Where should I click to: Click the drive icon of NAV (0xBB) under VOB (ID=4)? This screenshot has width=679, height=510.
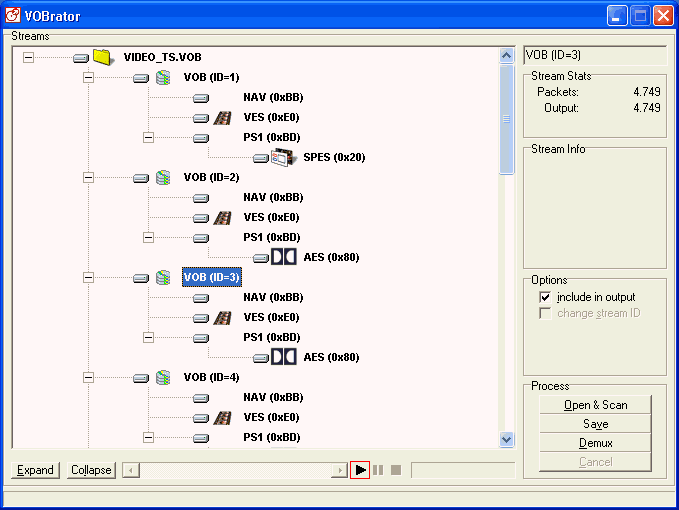pos(201,398)
